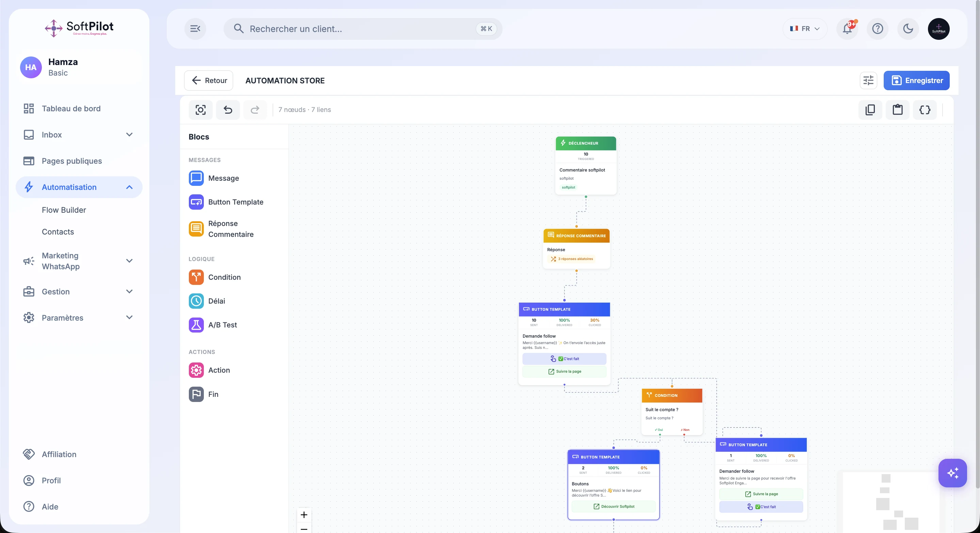
Task: Expand the Paramètres menu
Action: [79, 318]
